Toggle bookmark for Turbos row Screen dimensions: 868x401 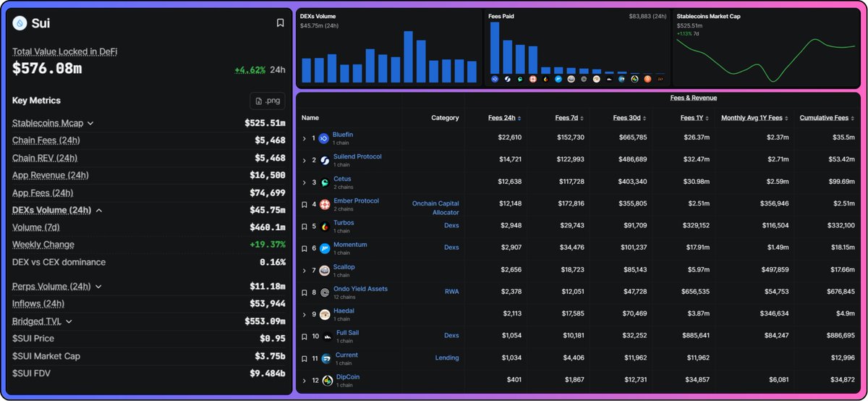click(x=304, y=227)
